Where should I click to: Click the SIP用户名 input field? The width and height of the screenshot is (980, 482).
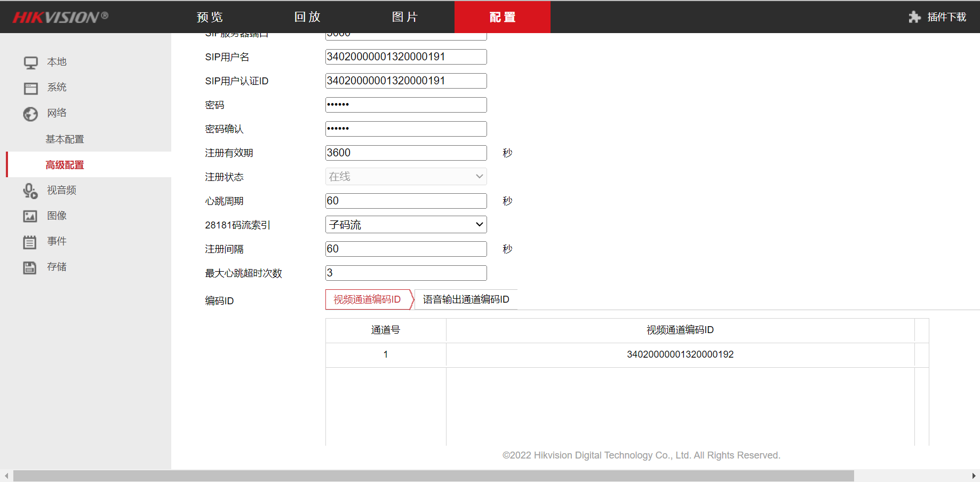tap(405, 57)
